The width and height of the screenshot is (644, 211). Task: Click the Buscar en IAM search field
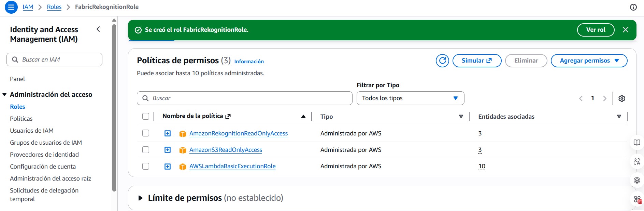click(54, 60)
